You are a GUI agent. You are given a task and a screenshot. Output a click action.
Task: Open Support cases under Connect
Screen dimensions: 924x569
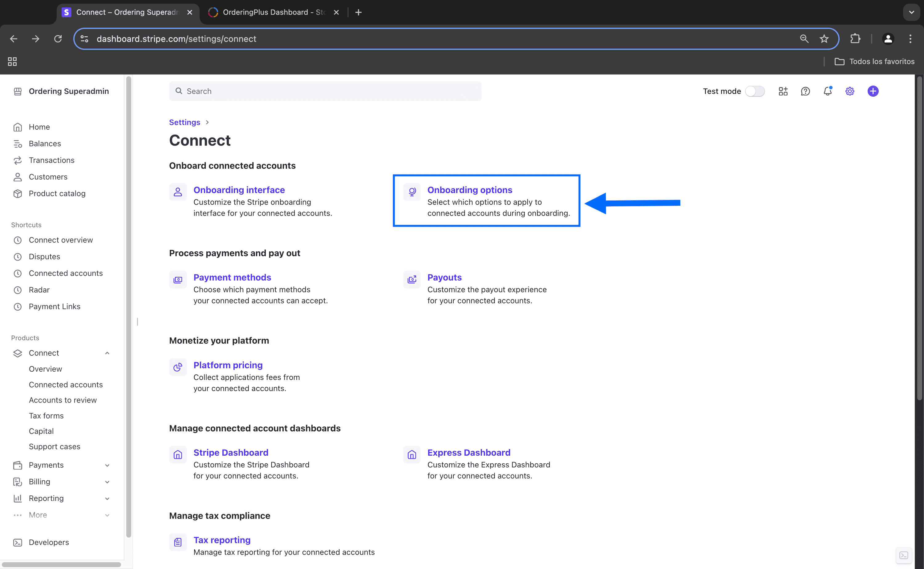coord(55,446)
